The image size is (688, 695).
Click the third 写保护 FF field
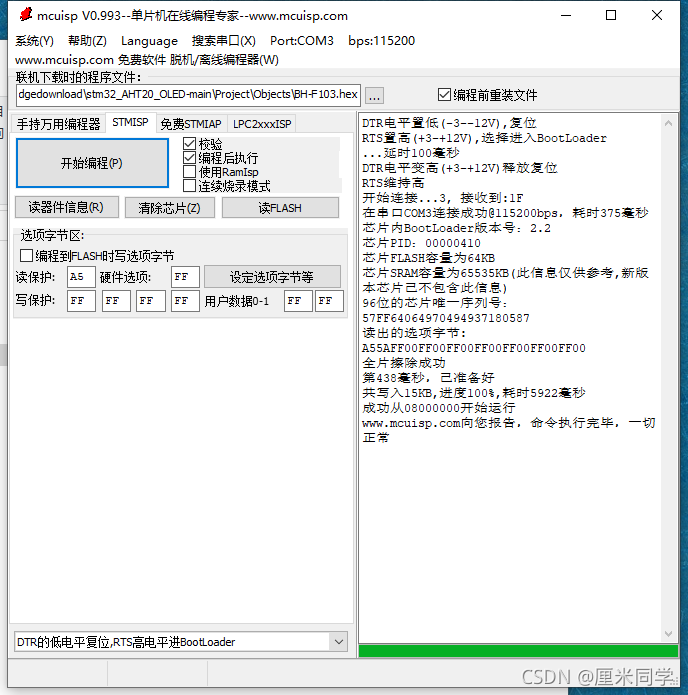pos(151,301)
